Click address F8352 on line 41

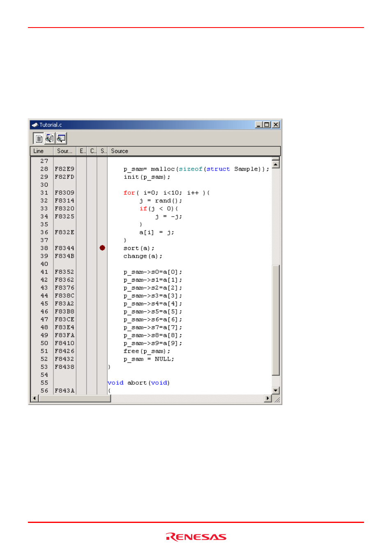click(65, 272)
